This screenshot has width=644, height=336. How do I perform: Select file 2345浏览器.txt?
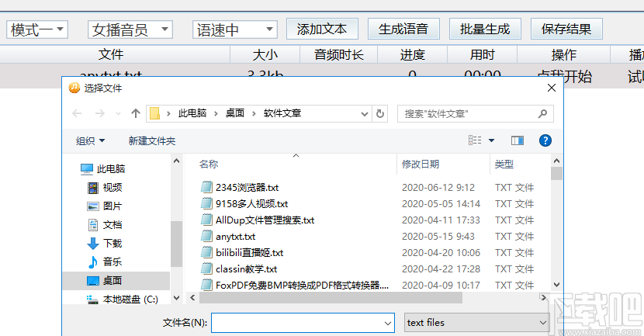(248, 188)
